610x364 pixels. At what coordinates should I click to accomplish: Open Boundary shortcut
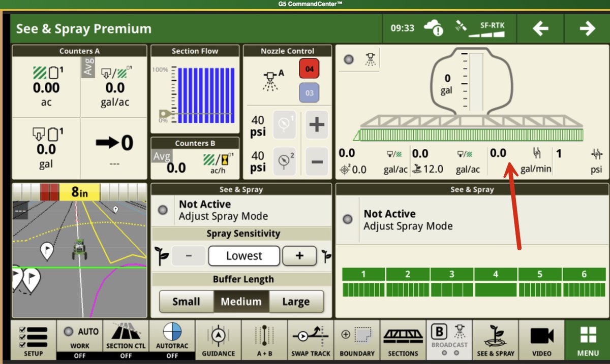(357, 340)
